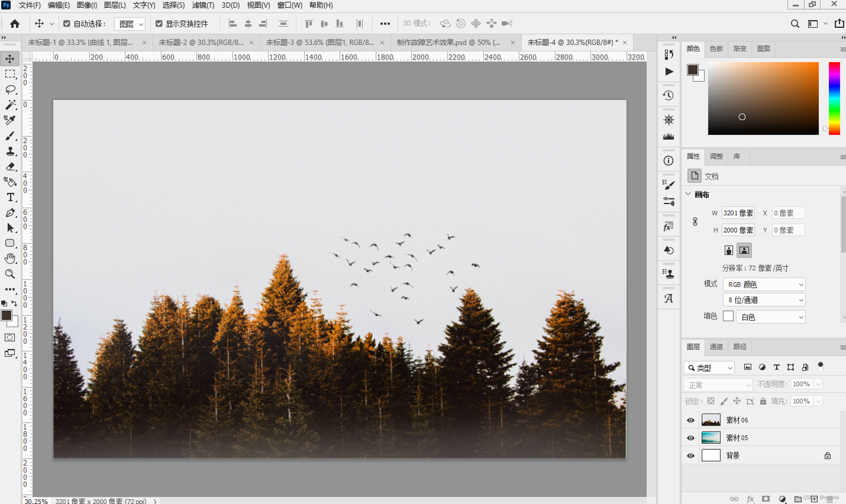Select the Rectangle shape tool
This screenshot has height=504, width=846.
(x=10, y=243)
